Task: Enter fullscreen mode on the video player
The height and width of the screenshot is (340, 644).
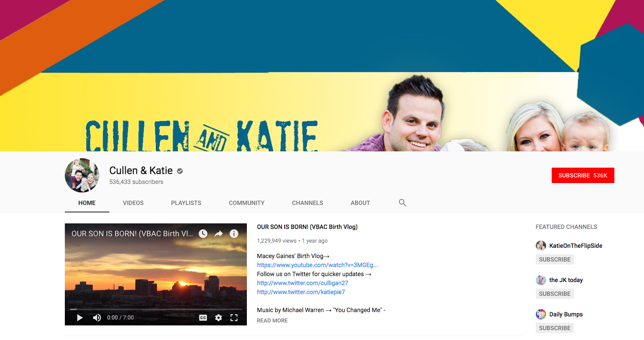Action: tap(234, 318)
